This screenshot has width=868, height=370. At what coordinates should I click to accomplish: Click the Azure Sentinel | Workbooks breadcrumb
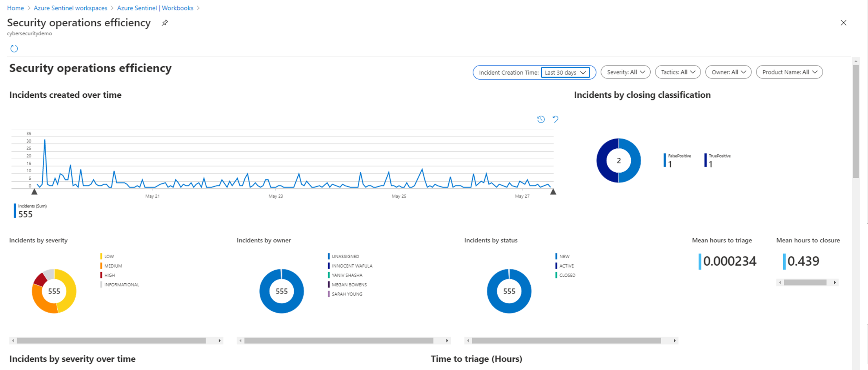tap(155, 8)
